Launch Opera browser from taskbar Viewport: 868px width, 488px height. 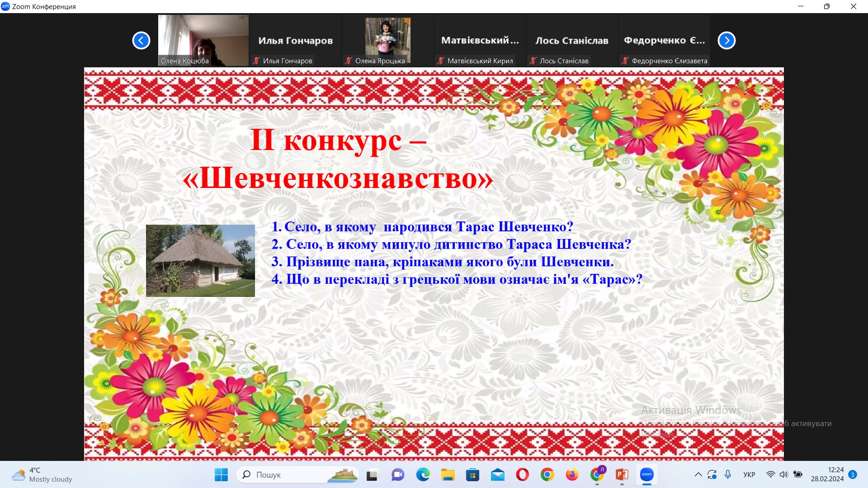point(522,474)
